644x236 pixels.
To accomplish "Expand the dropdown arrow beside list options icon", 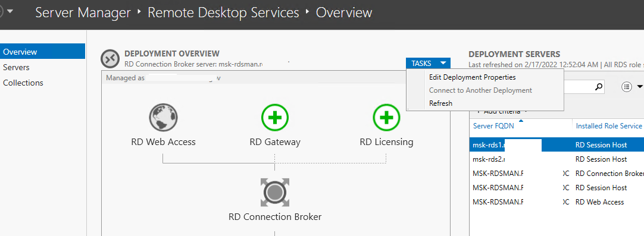I will (x=639, y=87).
